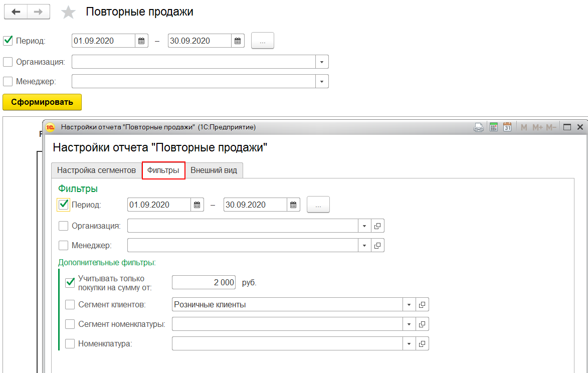Uncheck Период in main report form
The height and width of the screenshot is (373, 588).
click(8, 41)
